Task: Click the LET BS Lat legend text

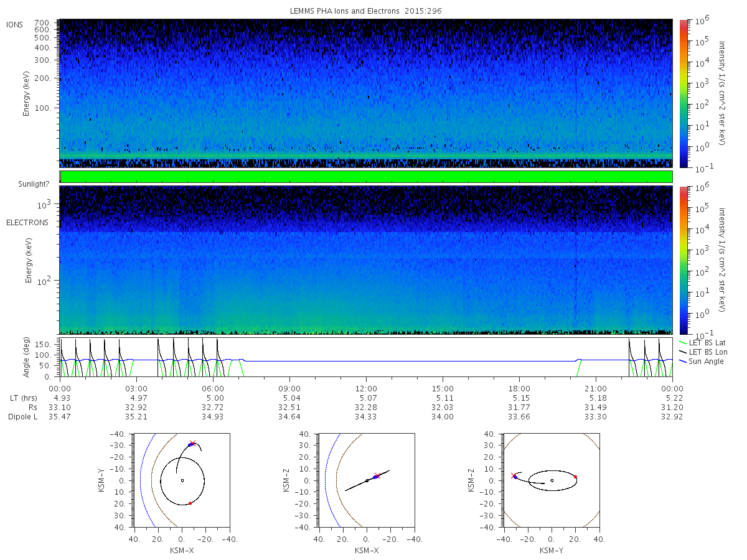Action: [707, 342]
